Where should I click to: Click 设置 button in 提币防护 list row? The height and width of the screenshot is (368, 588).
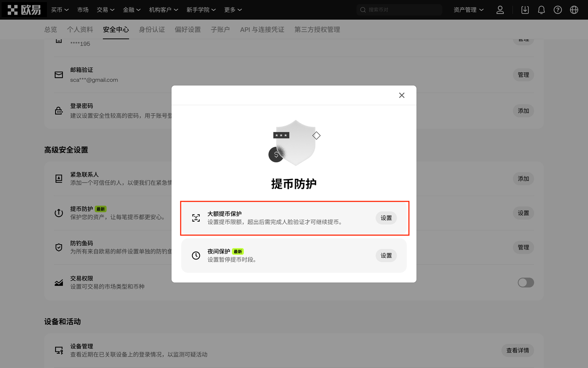point(523,213)
